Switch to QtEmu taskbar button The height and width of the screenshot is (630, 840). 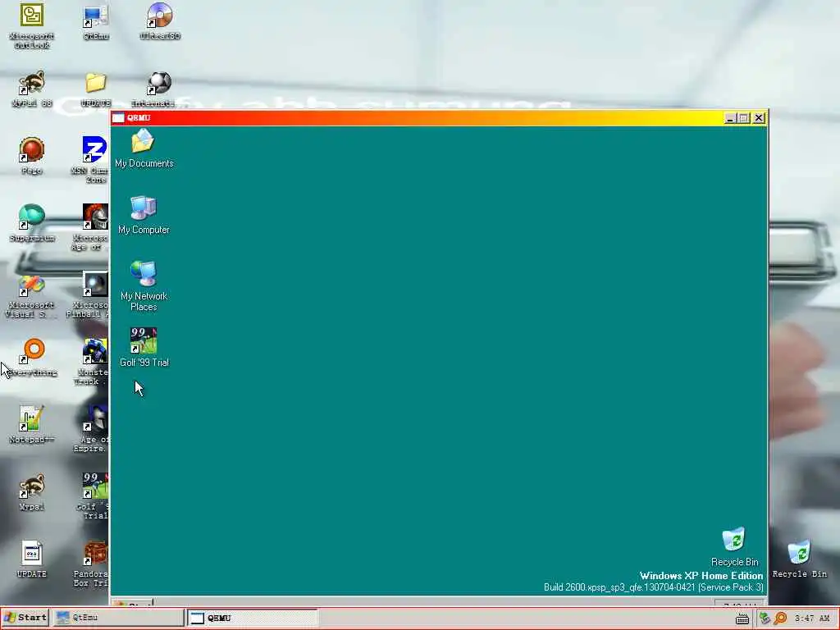118,618
